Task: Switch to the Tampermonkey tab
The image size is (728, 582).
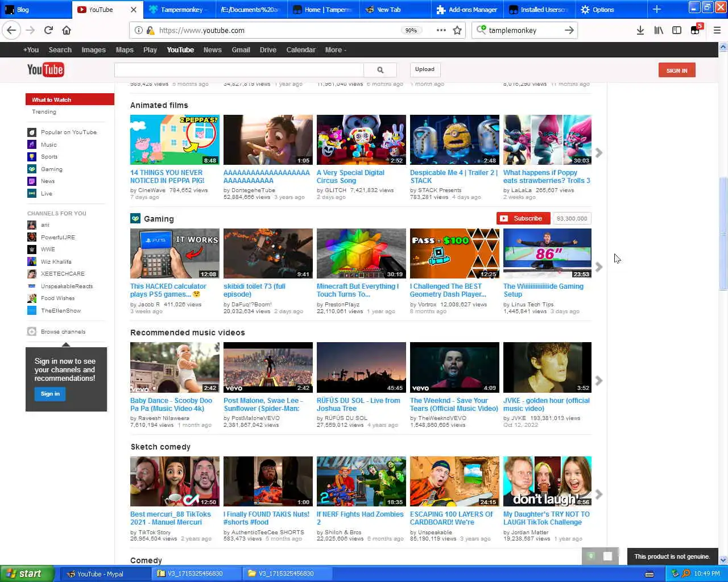Action: [179, 10]
